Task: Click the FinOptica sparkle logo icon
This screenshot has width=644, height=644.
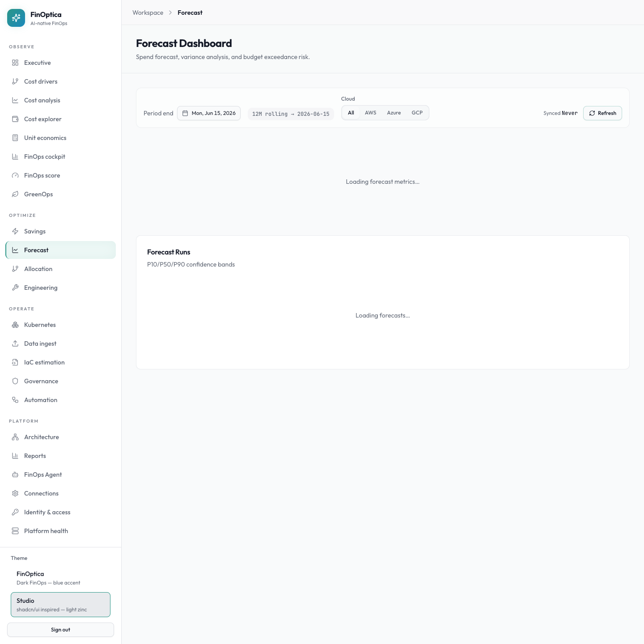Action: tap(16, 18)
